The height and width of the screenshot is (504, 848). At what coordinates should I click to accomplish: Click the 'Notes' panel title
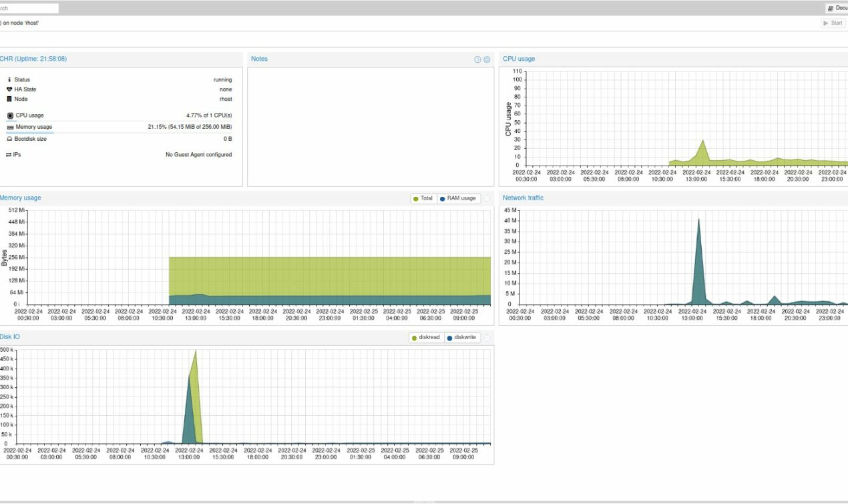tap(259, 59)
